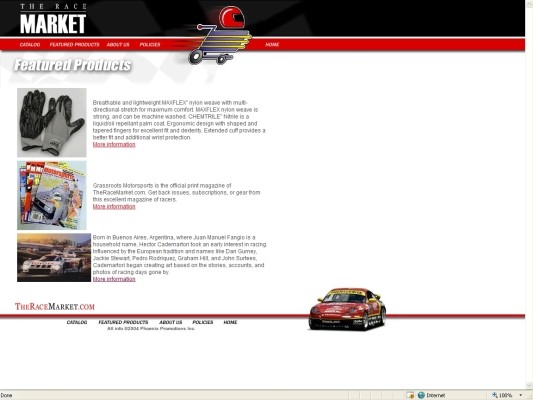Click the copyright Phoenix Promotions footer text
Viewport: 533px width, 400px height.
[151, 329]
